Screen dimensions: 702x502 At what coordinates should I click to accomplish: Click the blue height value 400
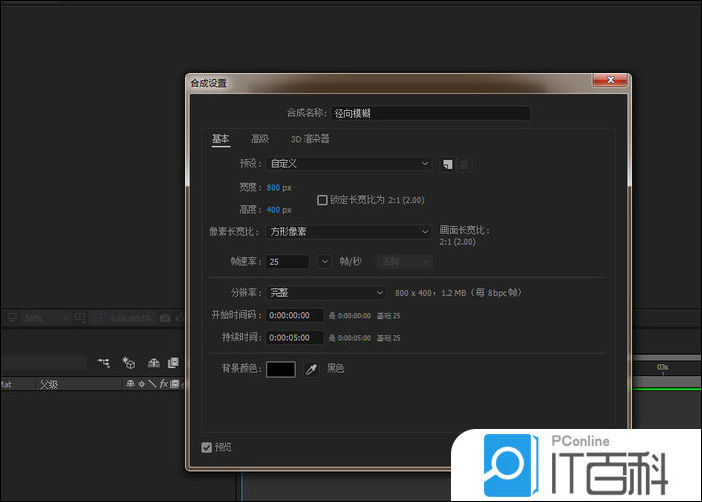[x=273, y=210]
